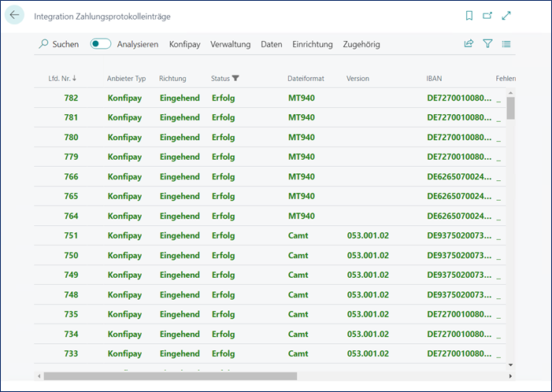The width and height of the screenshot is (552, 392).
Task: Click the expand page arrows icon
Action: pos(506,16)
